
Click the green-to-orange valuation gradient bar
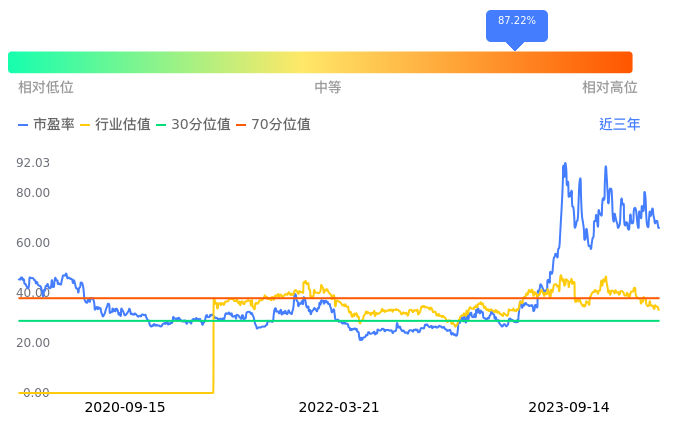click(x=320, y=62)
